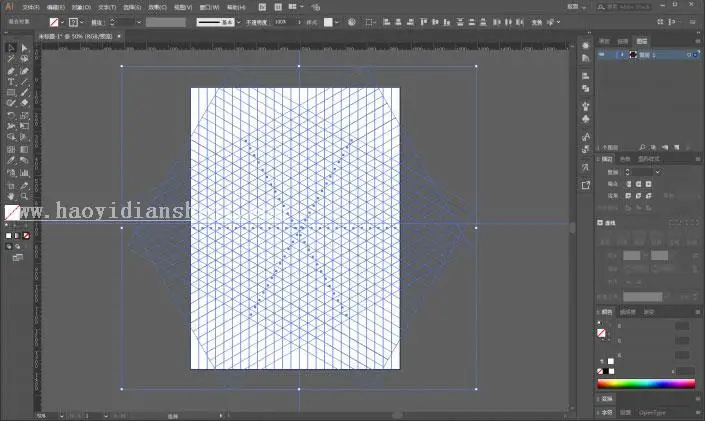705x421 pixels.
Task: Select the Curvature tool
Action: 24,71
